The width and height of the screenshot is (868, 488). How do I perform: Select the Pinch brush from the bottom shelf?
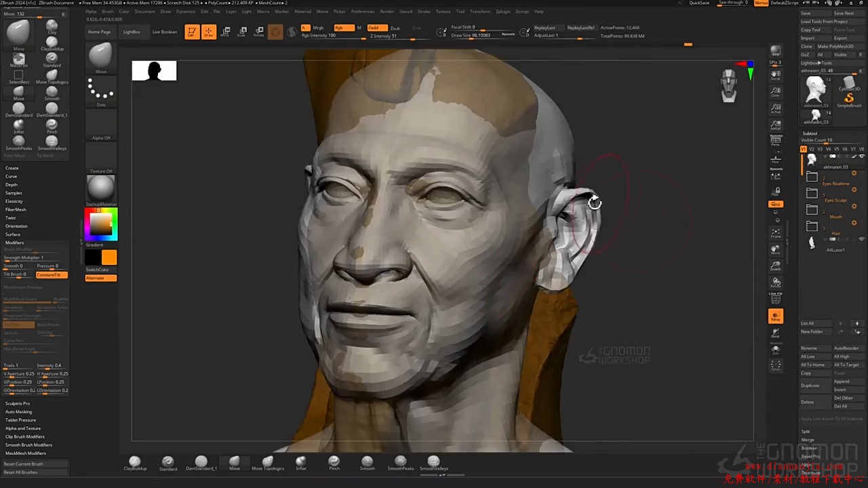tap(334, 462)
